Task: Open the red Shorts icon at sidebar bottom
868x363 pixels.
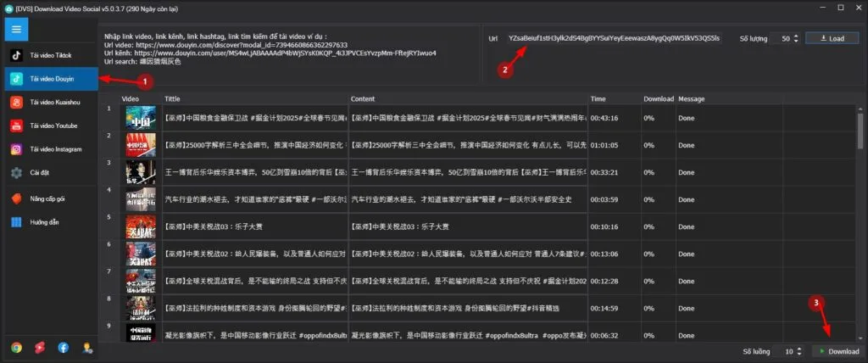Action: (40, 348)
